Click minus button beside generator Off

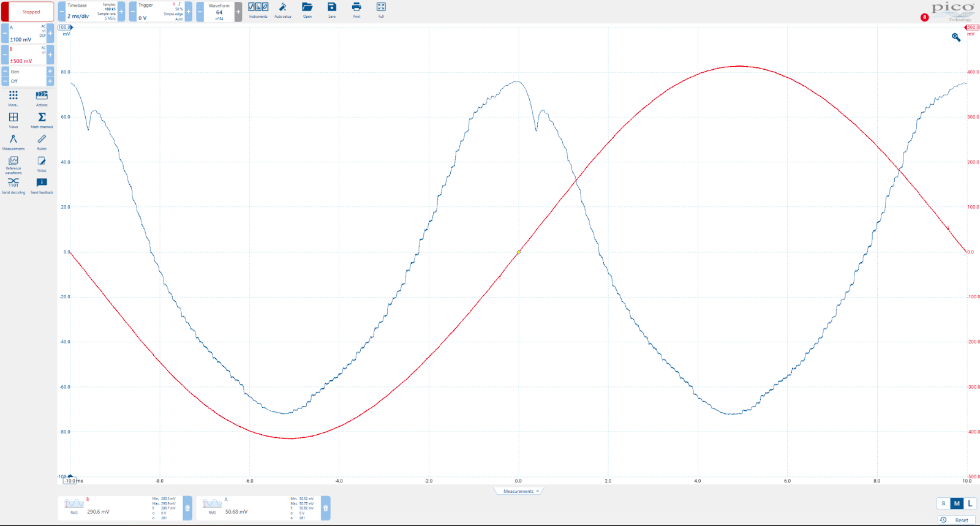click(5, 81)
